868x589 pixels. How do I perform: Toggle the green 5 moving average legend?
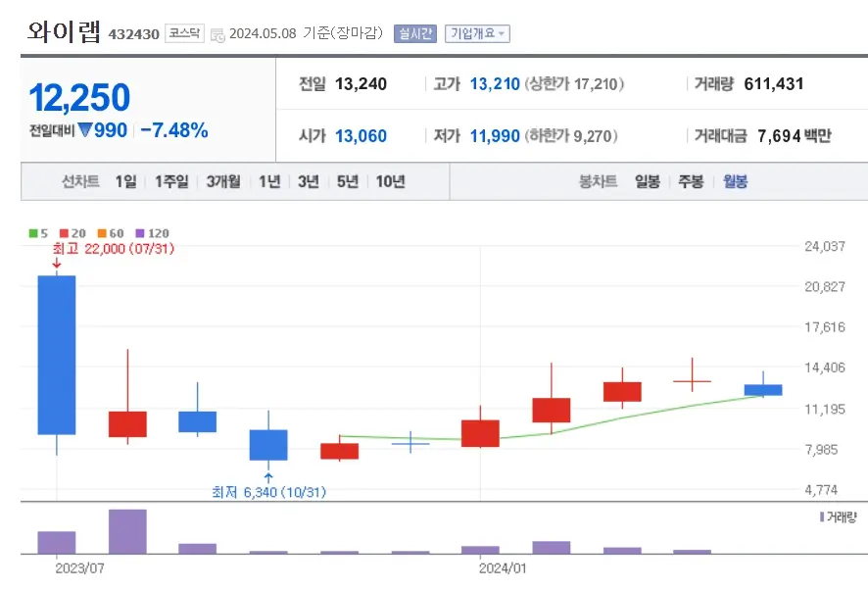click(40, 232)
